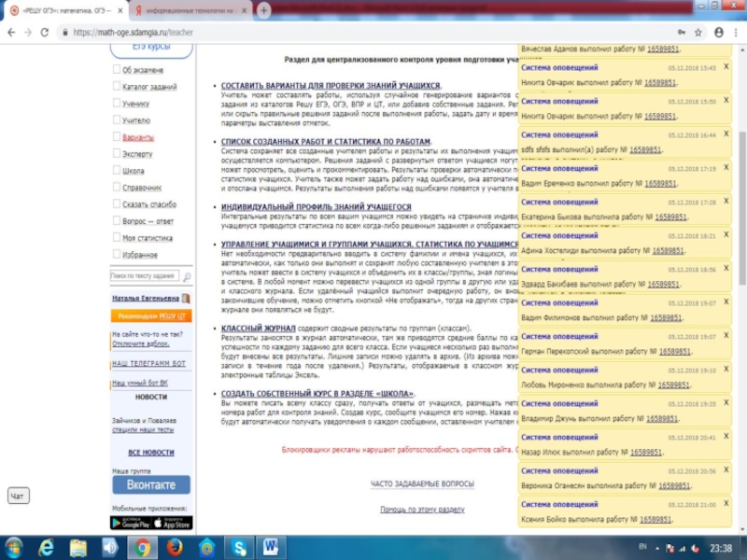Viewport: 747px width, 560px height.
Task: Click the page vertical scrollbar
Action: pyautogui.click(x=742, y=208)
